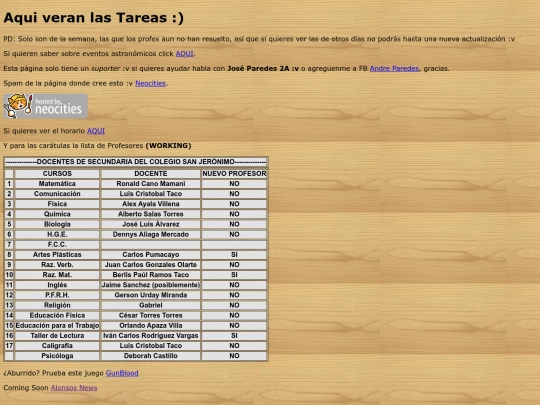Open the AQUI link for astronomical events

184,54
